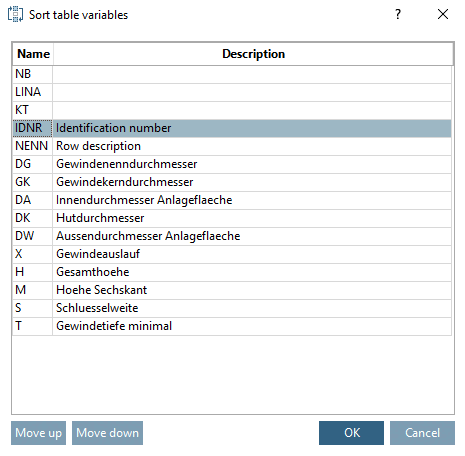Click the Move down button
The width and height of the screenshot is (465, 456).
click(107, 433)
